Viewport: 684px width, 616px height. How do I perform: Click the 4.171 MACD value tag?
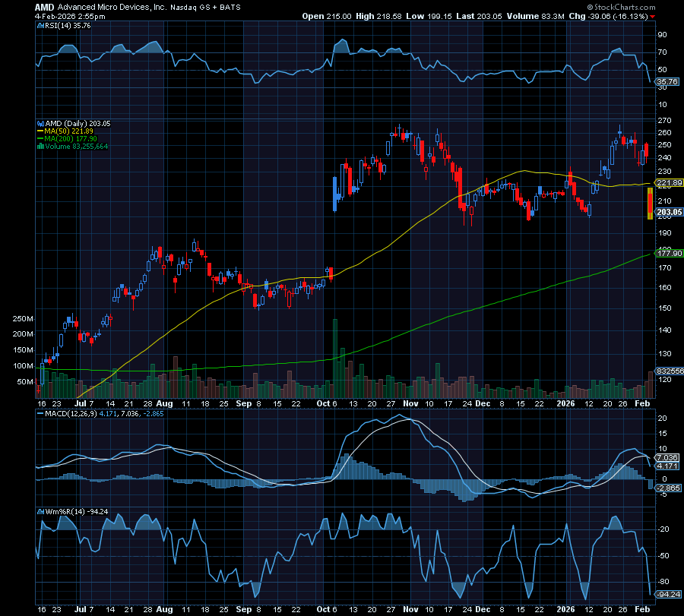point(667,466)
